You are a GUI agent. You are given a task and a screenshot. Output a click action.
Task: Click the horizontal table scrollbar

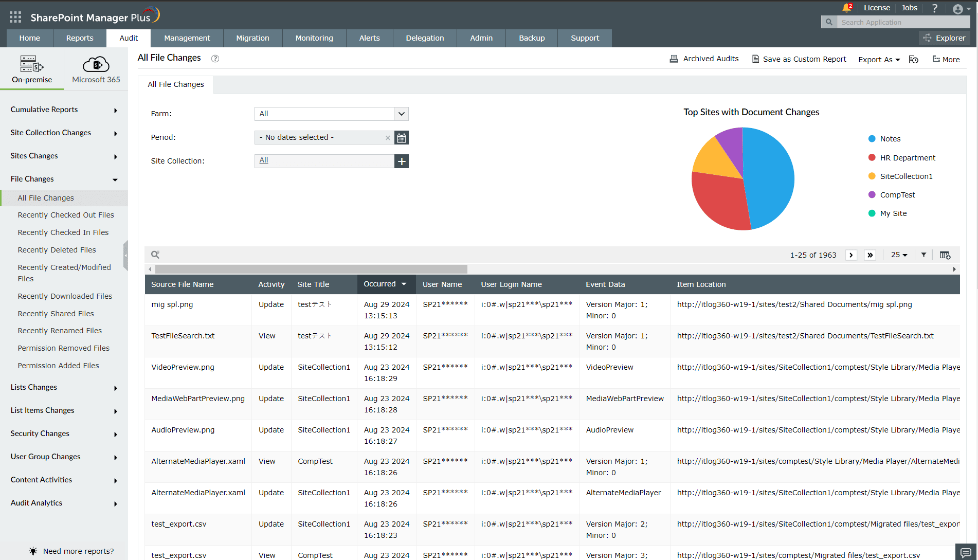tap(311, 269)
